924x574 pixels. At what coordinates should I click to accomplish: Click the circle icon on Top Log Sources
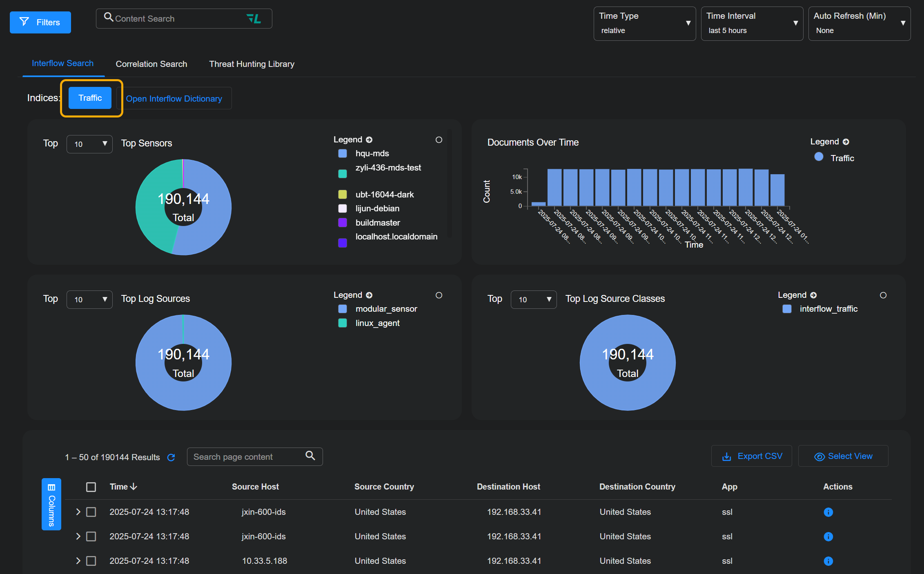point(439,295)
